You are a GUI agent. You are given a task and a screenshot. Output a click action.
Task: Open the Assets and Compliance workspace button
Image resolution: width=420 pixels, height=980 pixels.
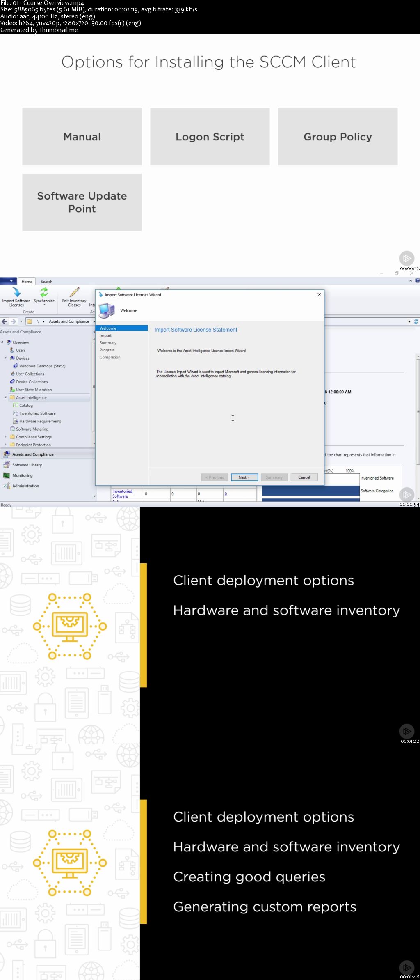[47, 454]
